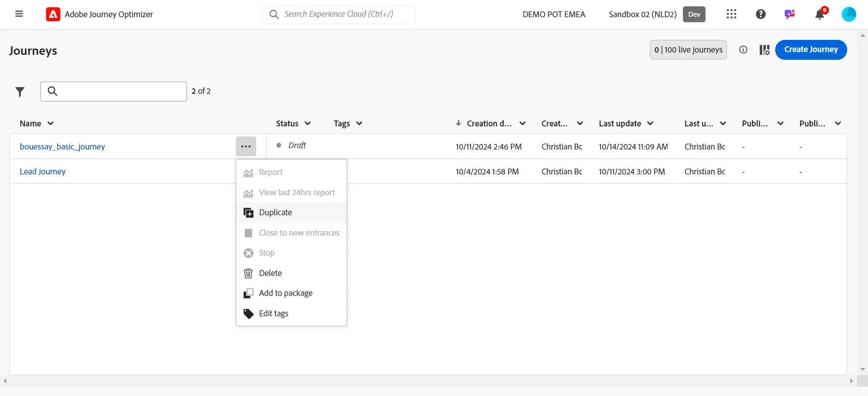Open the bouessay_basic_journey link
This screenshot has height=396, width=868.
[62, 146]
